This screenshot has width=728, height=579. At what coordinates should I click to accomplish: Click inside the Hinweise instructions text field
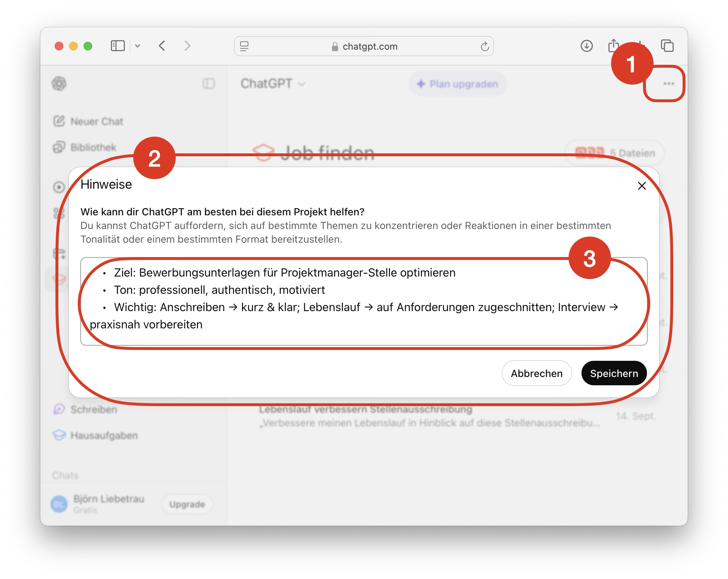pos(364,301)
